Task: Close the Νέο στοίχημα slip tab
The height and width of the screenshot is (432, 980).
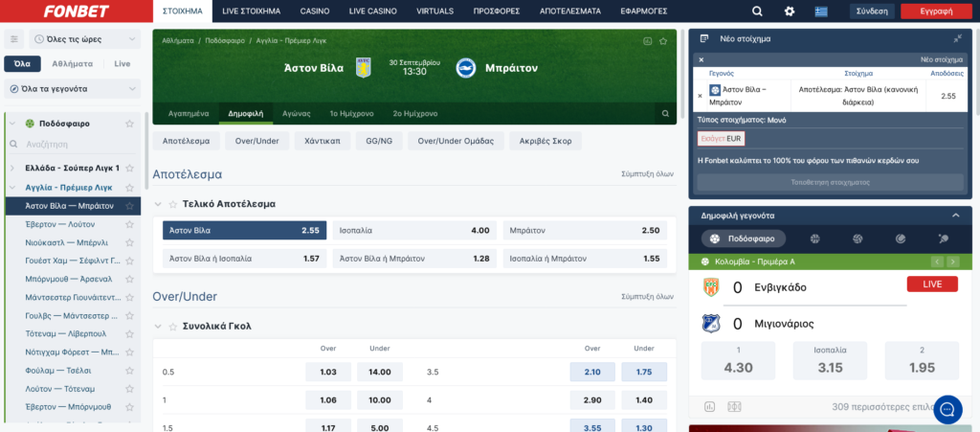Action: click(702, 60)
